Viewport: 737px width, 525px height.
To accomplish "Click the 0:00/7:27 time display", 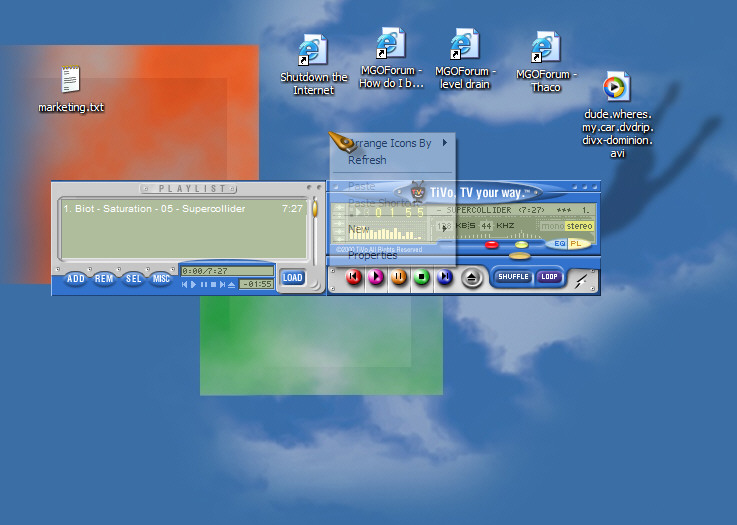I will point(227,271).
